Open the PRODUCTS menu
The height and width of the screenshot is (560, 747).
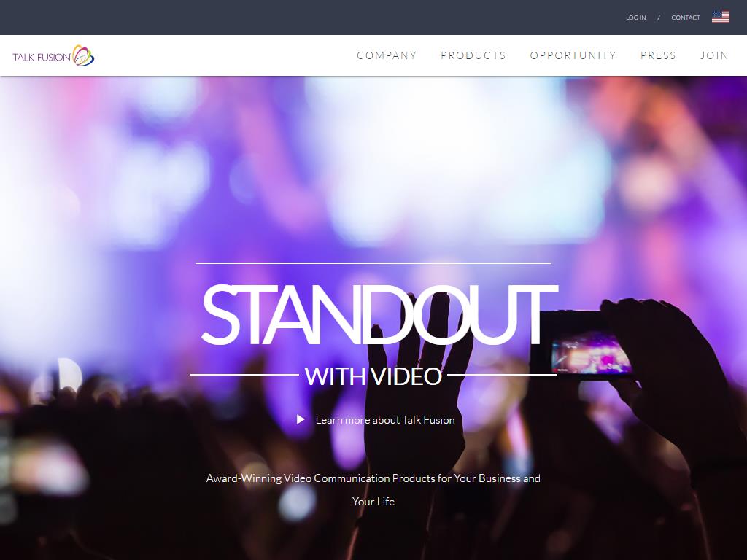(473, 55)
